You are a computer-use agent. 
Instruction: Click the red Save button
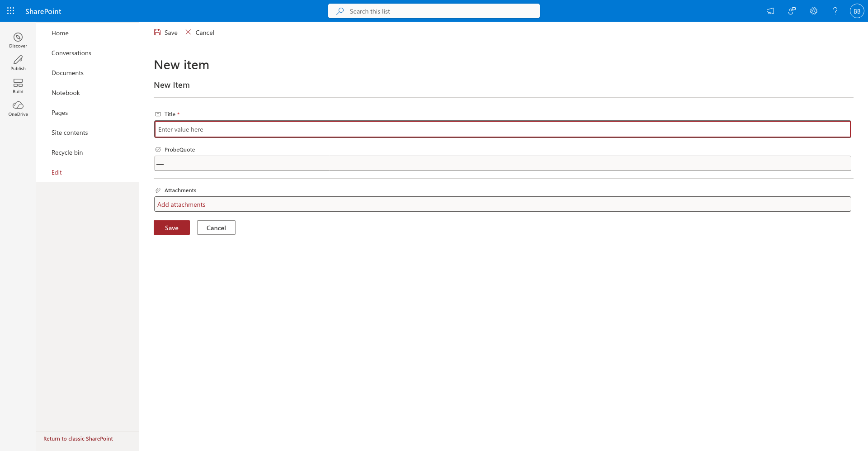click(172, 228)
